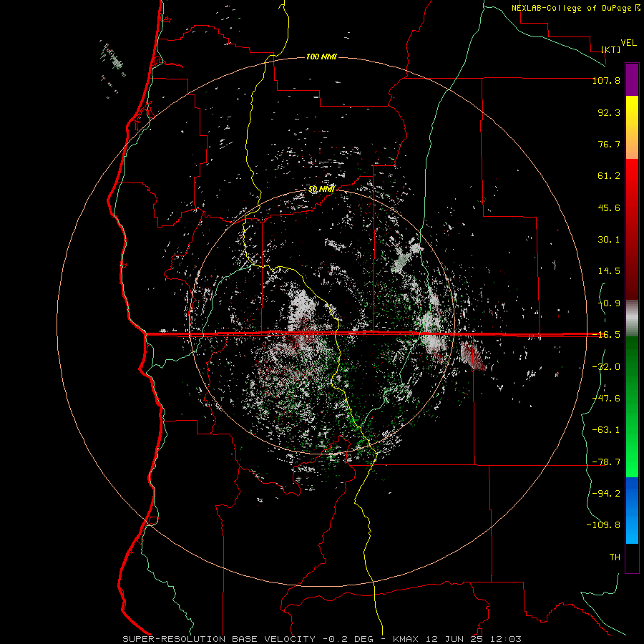Screen dimensions: 644x644
Task: Select the -78.7 scale value
Action: click(x=606, y=462)
